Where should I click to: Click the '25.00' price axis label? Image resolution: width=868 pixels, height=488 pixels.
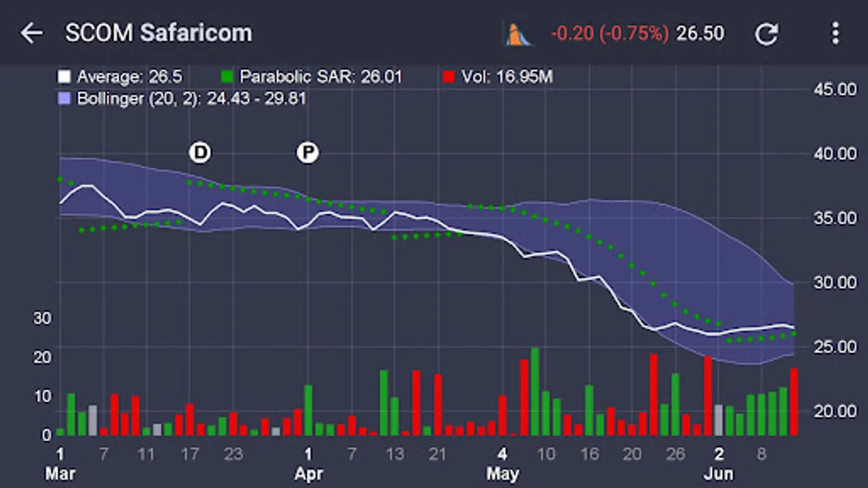pos(835,347)
